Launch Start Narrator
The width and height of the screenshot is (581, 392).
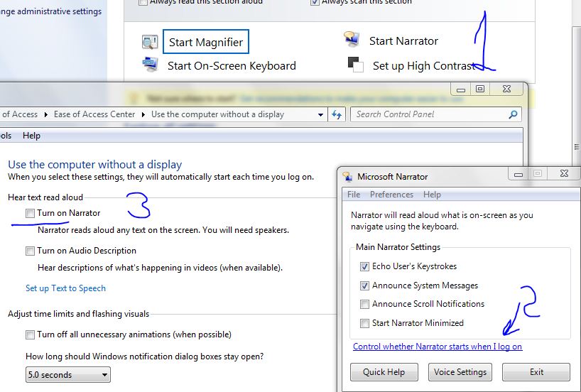tap(403, 40)
